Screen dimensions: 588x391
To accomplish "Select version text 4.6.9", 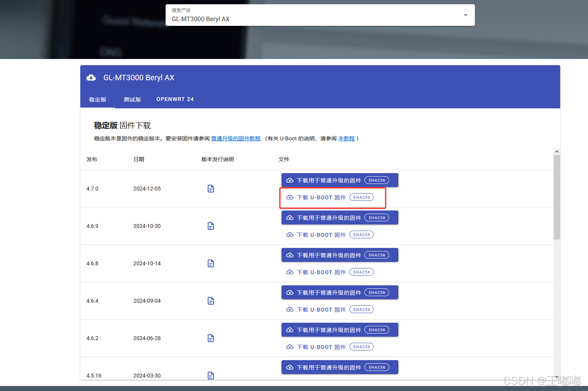I will (92, 226).
